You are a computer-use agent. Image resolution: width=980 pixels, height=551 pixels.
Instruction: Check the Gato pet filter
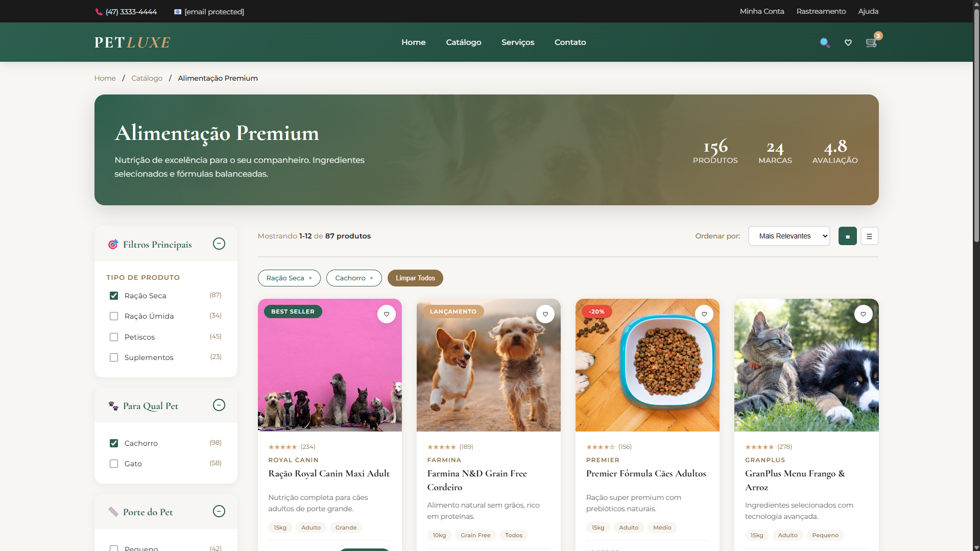[114, 464]
